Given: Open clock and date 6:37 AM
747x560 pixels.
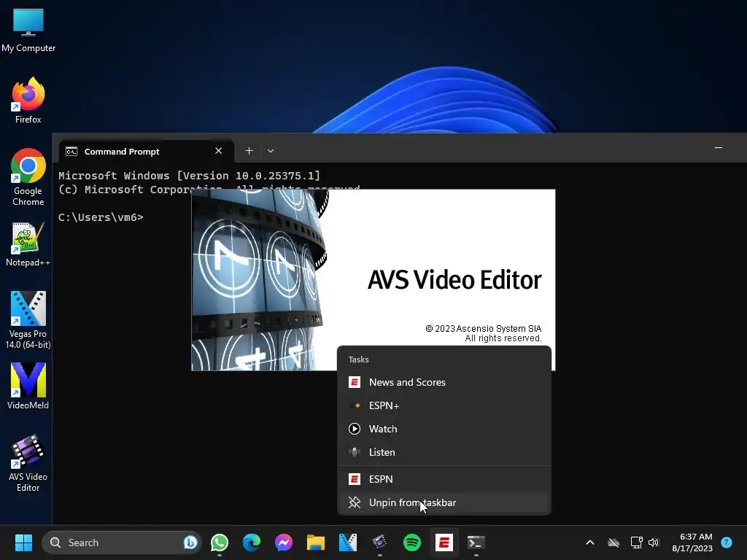Looking at the screenshot, I should coord(692,542).
